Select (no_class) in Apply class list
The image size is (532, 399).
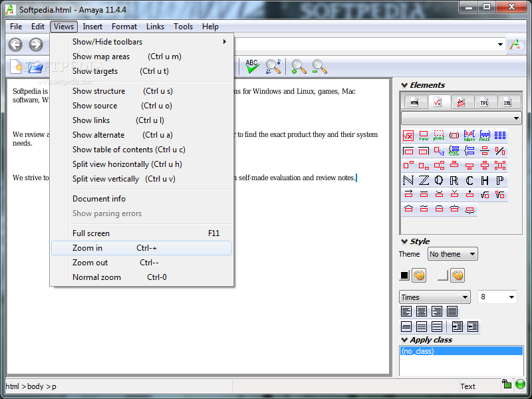coord(461,351)
